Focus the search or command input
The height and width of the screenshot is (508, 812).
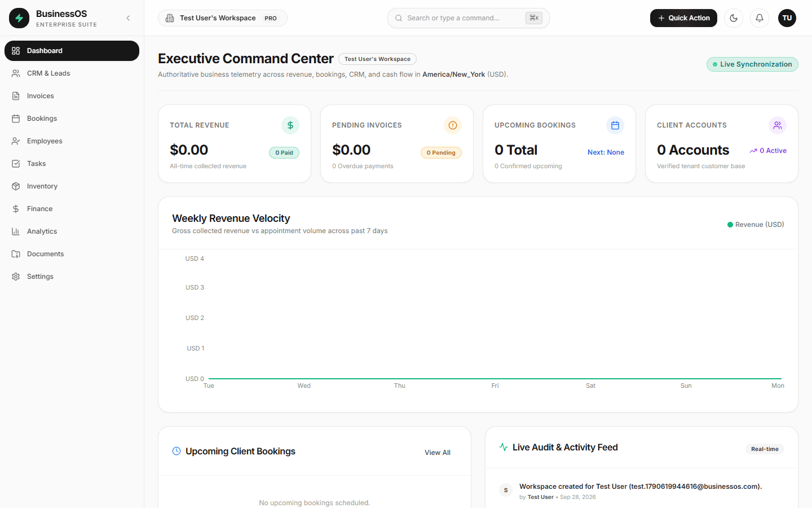469,18
